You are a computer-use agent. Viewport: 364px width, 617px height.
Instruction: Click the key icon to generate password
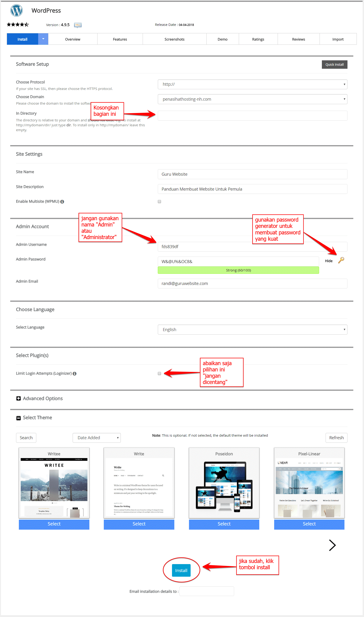[341, 260]
